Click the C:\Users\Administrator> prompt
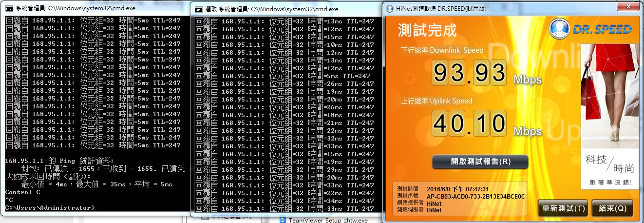The image size is (644, 223). coord(50,208)
